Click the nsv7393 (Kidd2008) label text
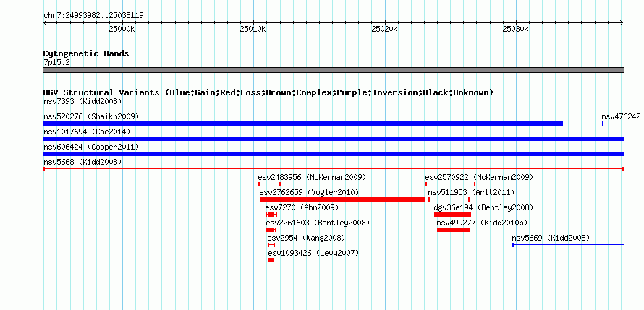 pyautogui.click(x=82, y=101)
